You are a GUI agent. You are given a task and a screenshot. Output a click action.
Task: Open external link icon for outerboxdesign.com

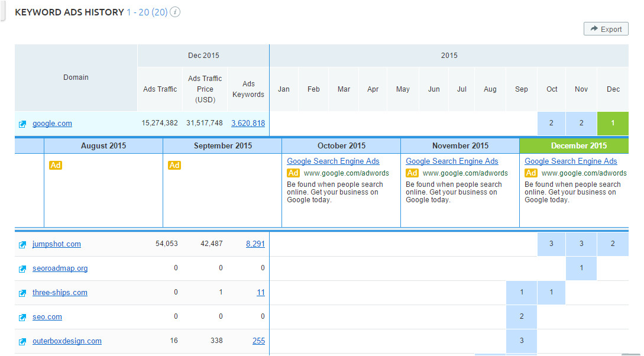click(x=22, y=342)
